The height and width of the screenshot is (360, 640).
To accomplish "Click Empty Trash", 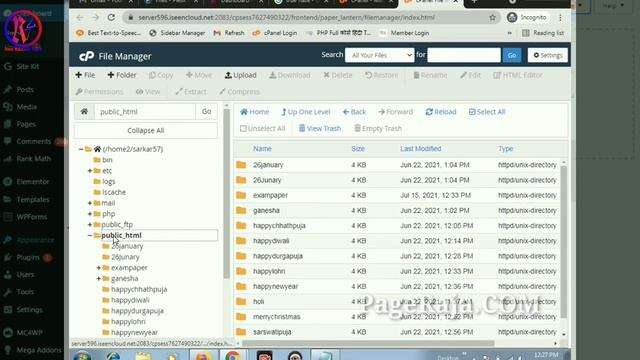I will pyautogui.click(x=378, y=129).
